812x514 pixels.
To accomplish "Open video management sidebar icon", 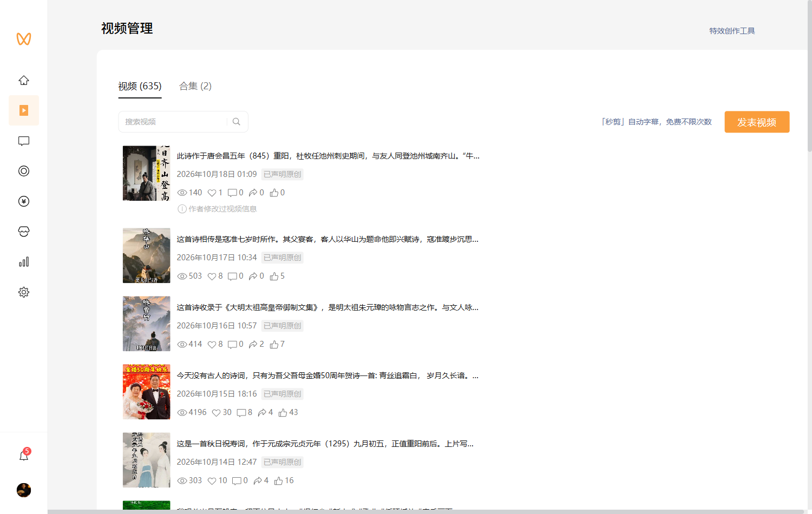I will click(x=24, y=110).
